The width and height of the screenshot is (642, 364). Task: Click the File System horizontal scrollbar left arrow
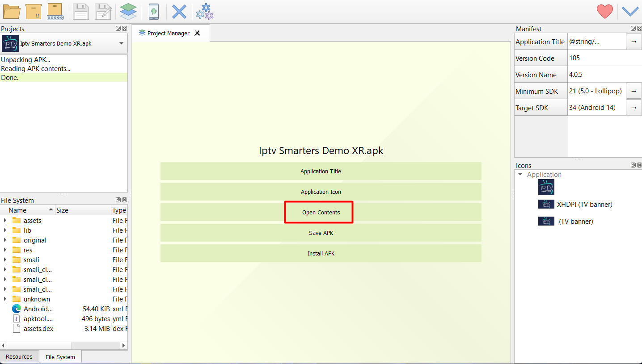(3, 345)
